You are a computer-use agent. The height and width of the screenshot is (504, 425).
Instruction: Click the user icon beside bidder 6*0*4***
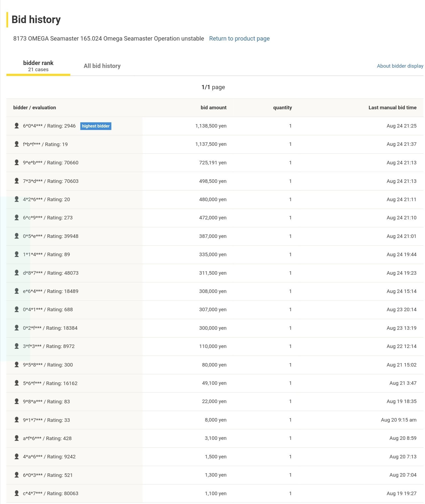pos(17,126)
